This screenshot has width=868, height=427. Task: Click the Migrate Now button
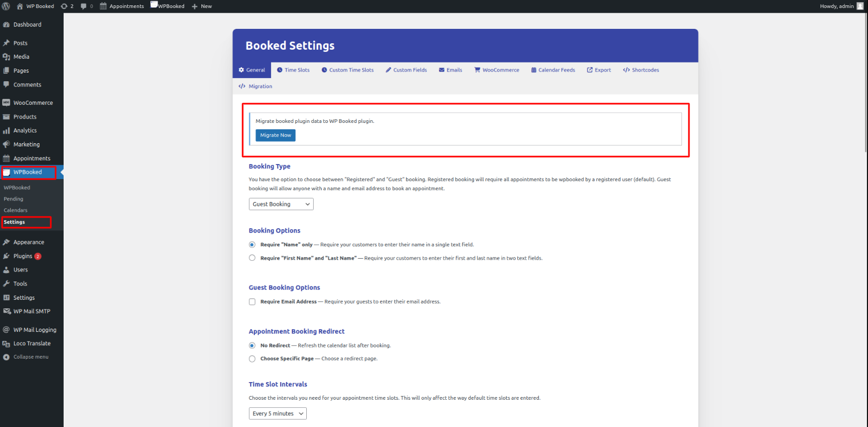tap(275, 135)
